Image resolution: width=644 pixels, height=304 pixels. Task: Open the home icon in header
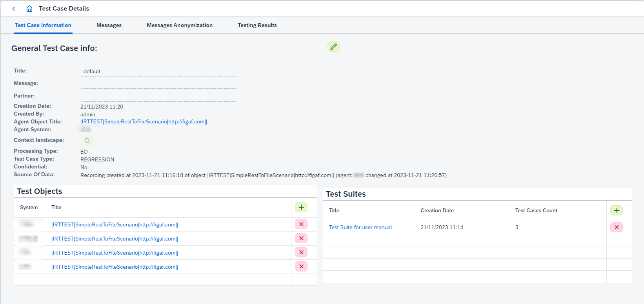29,9
